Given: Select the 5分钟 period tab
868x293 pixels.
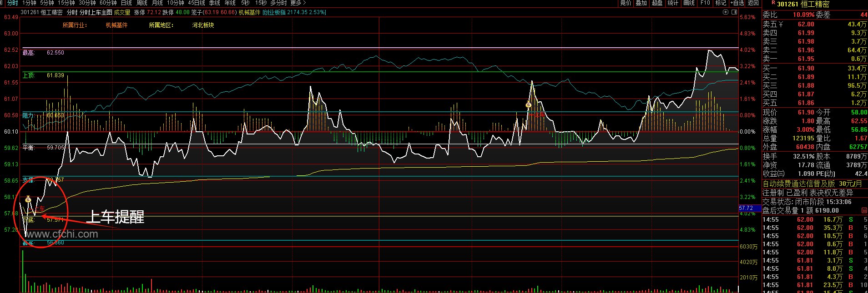Looking at the screenshot, I should (x=47, y=3).
